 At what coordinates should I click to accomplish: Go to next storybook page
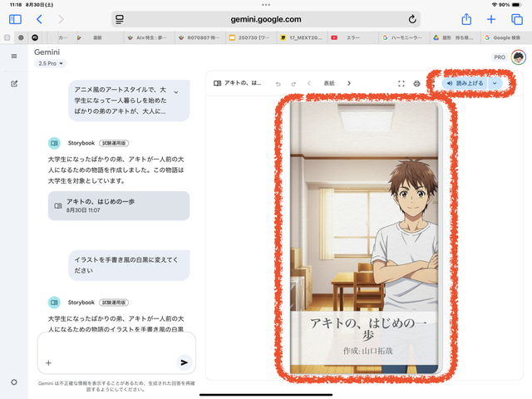(349, 83)
